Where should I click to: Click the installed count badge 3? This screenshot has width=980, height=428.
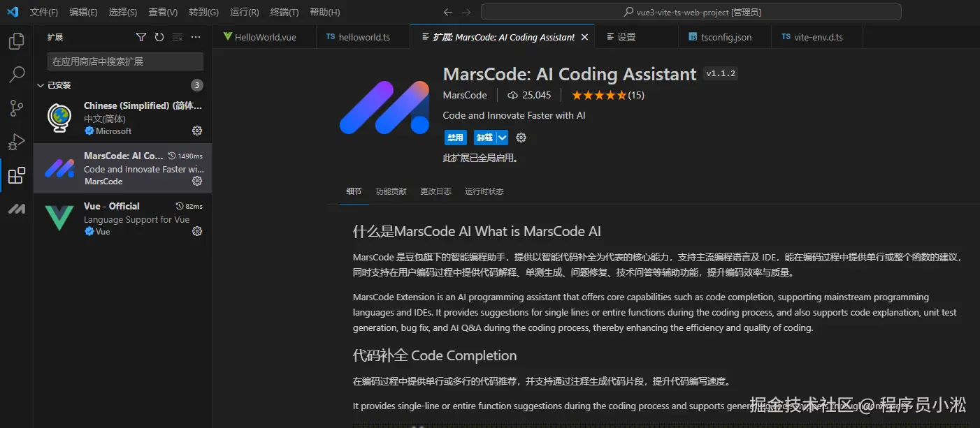point(197,85)
